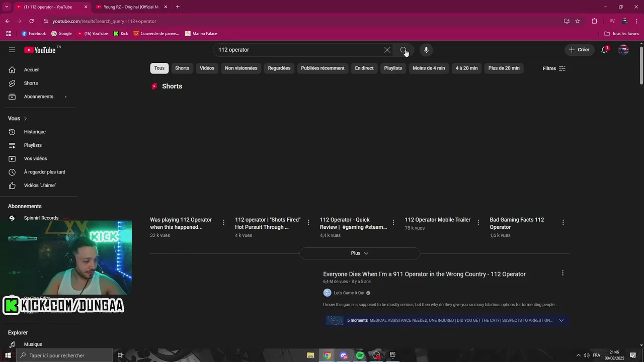This screenshot has height=362, width=644.
Task: Open the Windows Start menu
Action: [8, 355]
